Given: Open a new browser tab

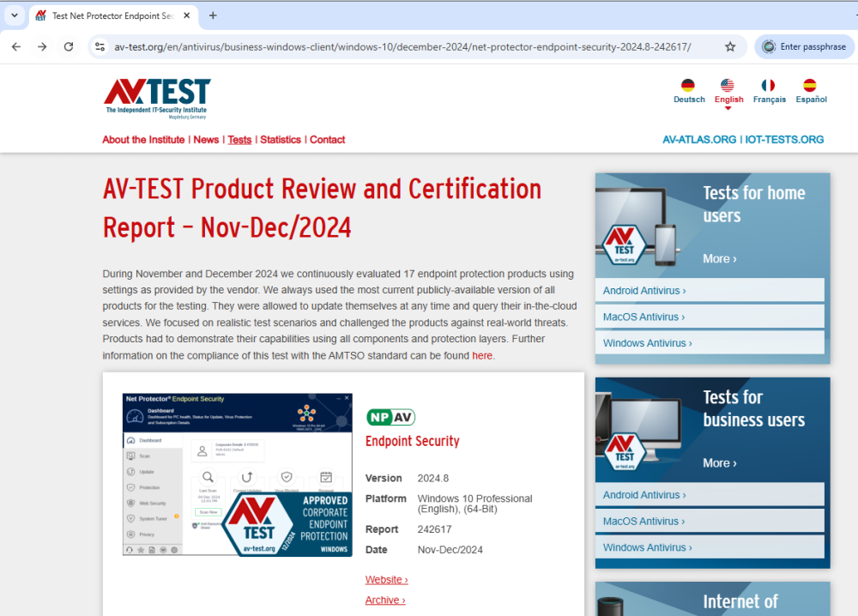Looking at the screenshot, I should pyautogui.click(x=213, y=15).
